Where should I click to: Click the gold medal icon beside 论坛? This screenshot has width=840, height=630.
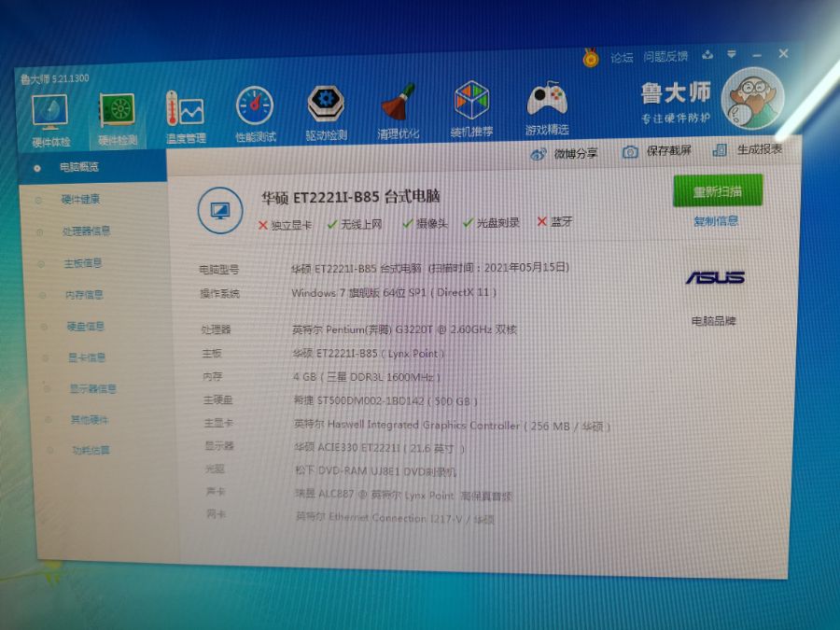pyautogui.click(x=591, y=58)
